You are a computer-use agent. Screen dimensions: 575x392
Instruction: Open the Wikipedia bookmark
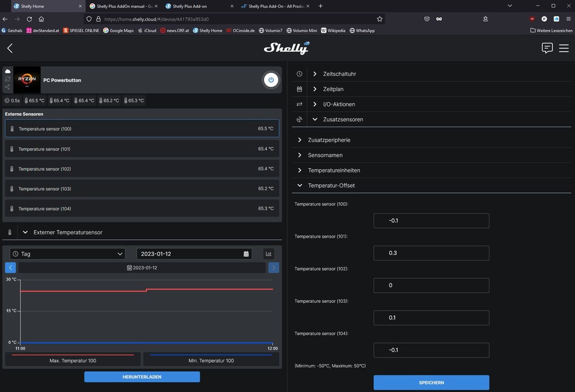(x=333, y=30)
